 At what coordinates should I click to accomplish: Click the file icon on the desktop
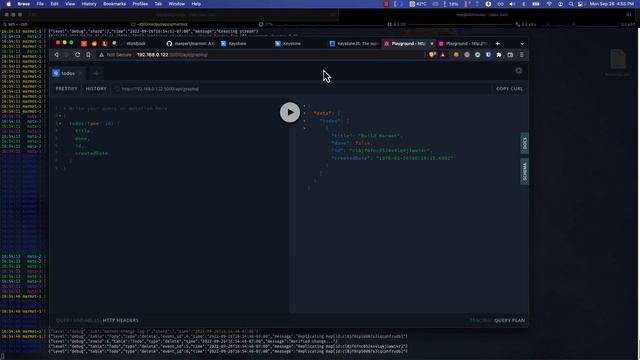point(618,59)
